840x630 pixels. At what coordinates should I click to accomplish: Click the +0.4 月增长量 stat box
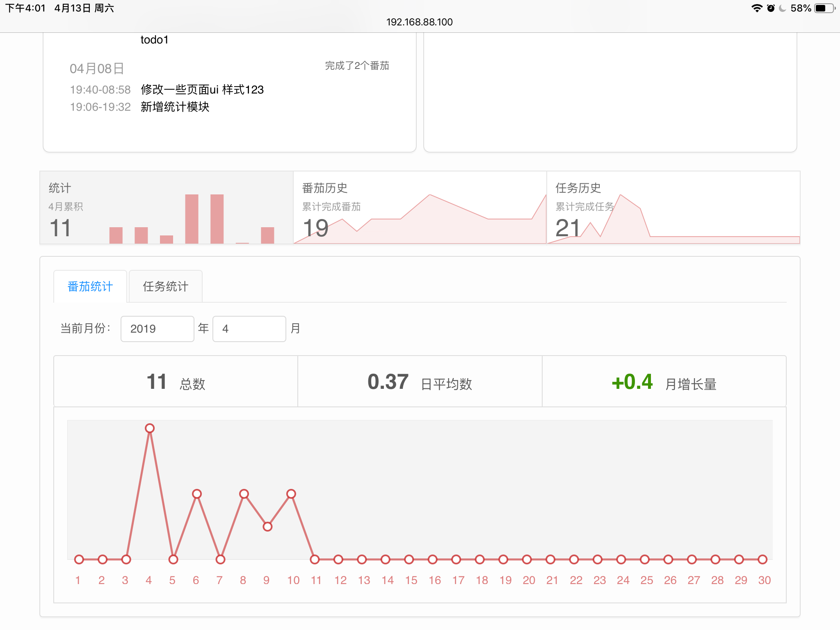click(664, 381)
